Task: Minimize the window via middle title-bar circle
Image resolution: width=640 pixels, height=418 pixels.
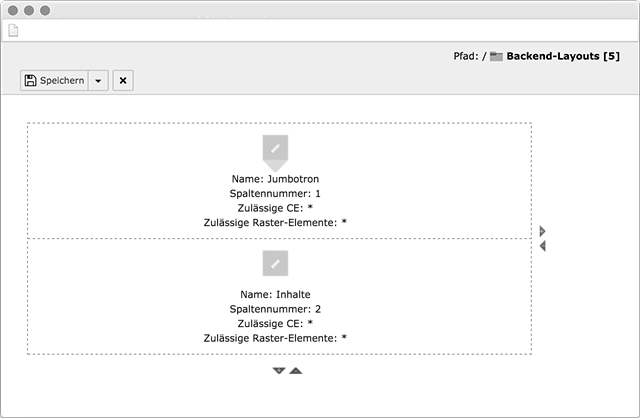Action: tap(29, 10)
